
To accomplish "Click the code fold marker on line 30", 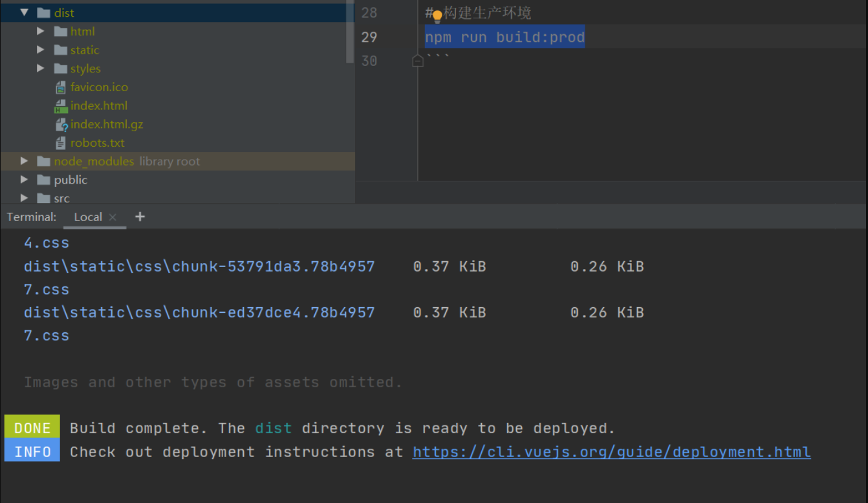I will [418, 61].
